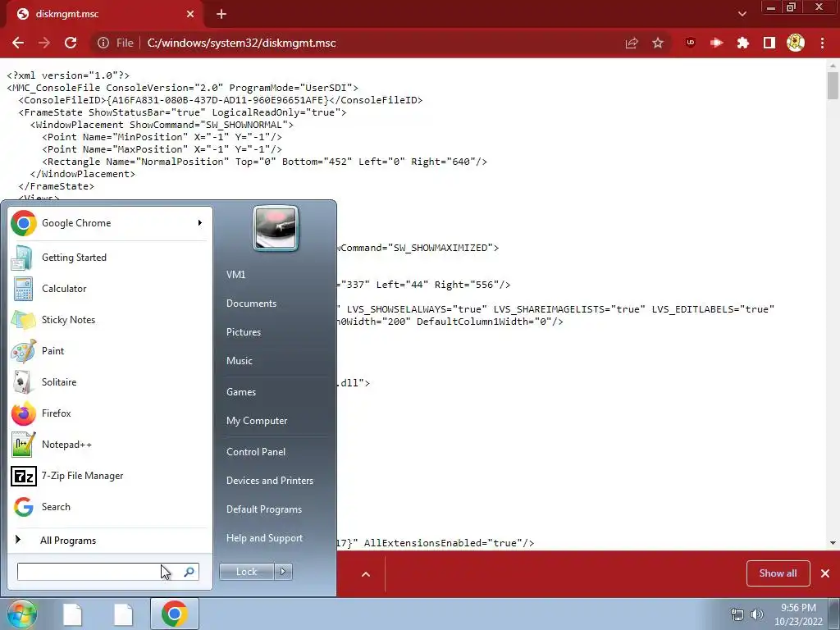Click the volume speaker tray icon
This screenshot has width=840, height=630.
[x=756, y=614]
